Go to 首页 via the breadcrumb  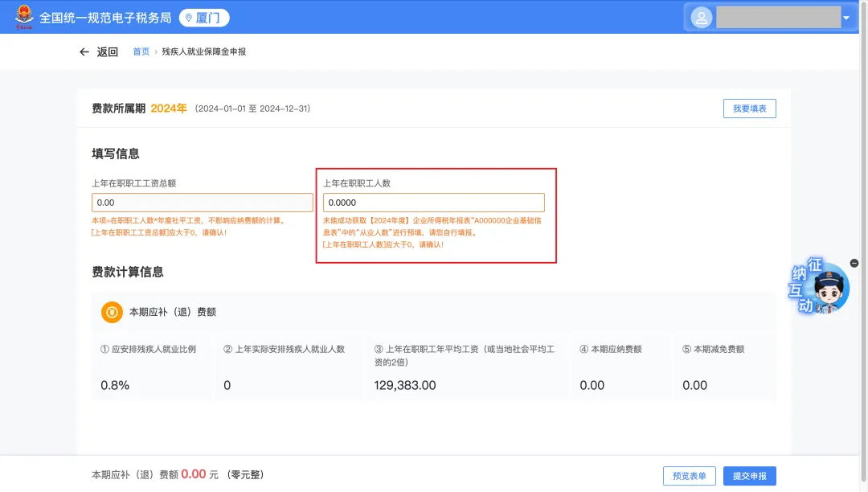tap(141, 51)
